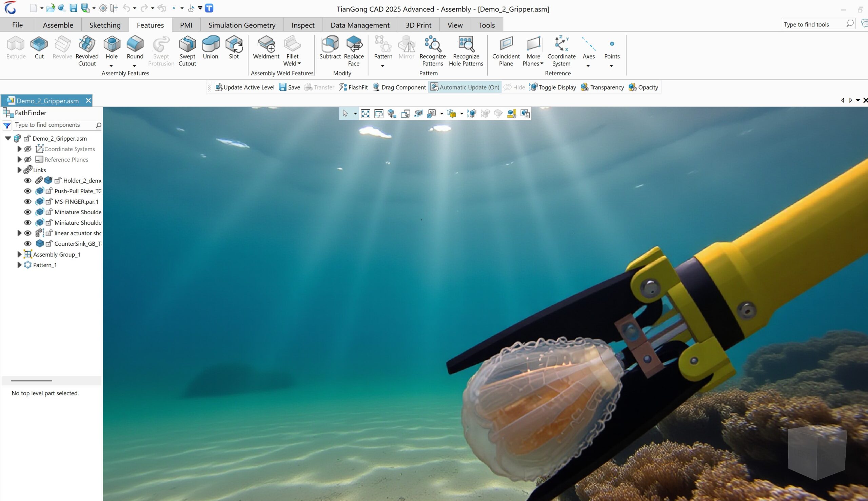Show the Reference Planes group
Image resolution: width=868 pixels, height=501 pixels.
click(x=27, y=159)
